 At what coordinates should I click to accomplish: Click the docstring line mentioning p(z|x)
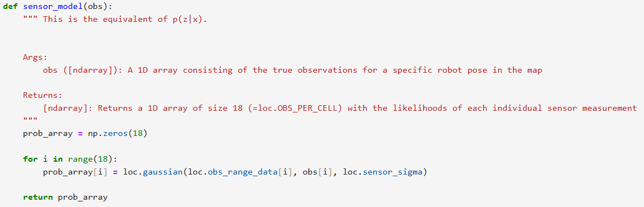tap(115, 19)
